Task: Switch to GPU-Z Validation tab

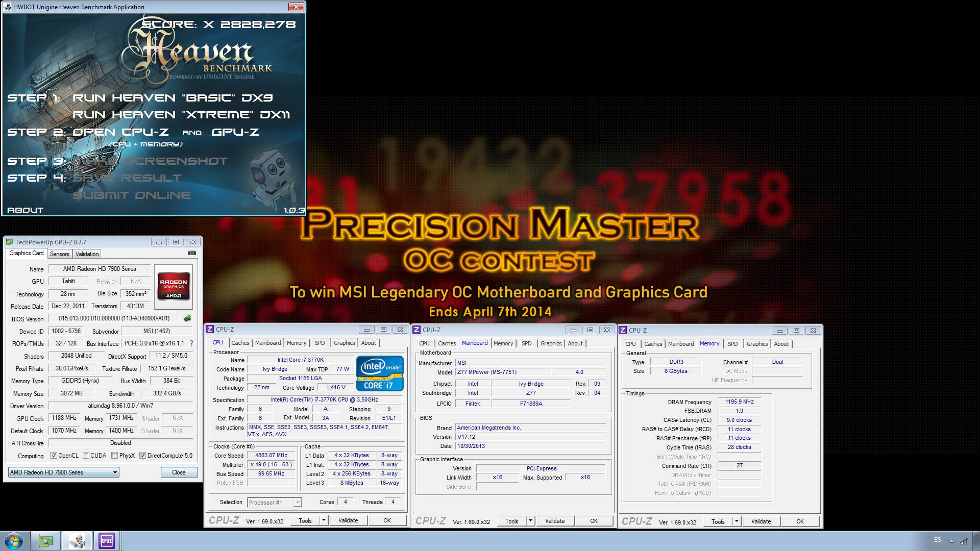Action: (x=87, y=254)
